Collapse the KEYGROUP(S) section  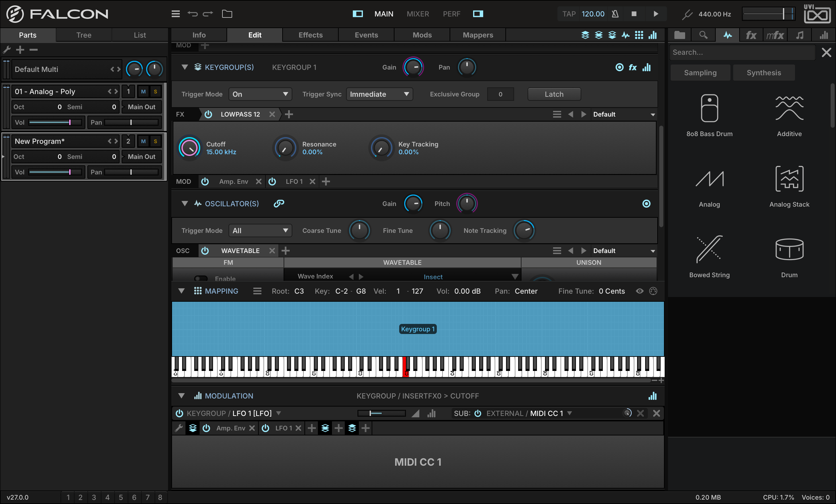click(x=184, y=67)
